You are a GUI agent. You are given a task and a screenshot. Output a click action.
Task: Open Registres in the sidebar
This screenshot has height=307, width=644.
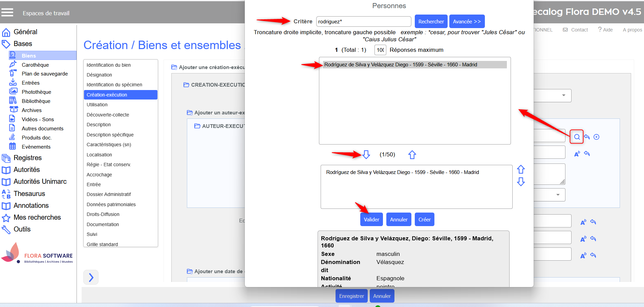point(27,158)
